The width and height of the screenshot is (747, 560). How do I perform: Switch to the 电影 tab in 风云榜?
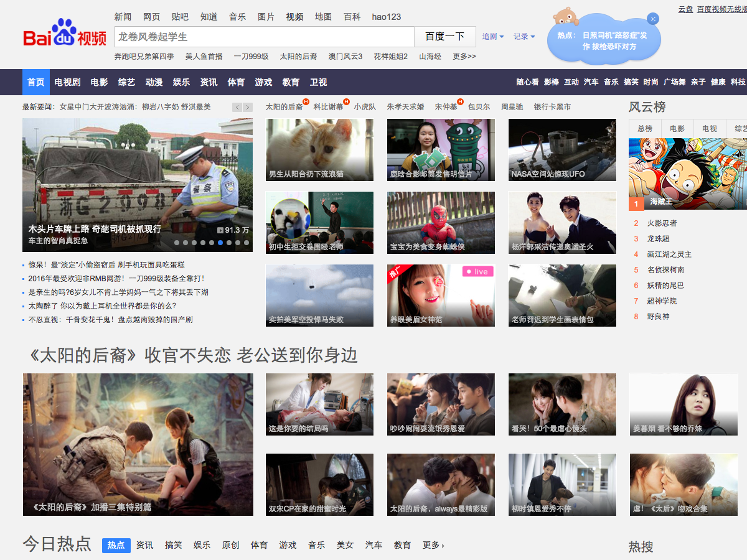(677, 128)
